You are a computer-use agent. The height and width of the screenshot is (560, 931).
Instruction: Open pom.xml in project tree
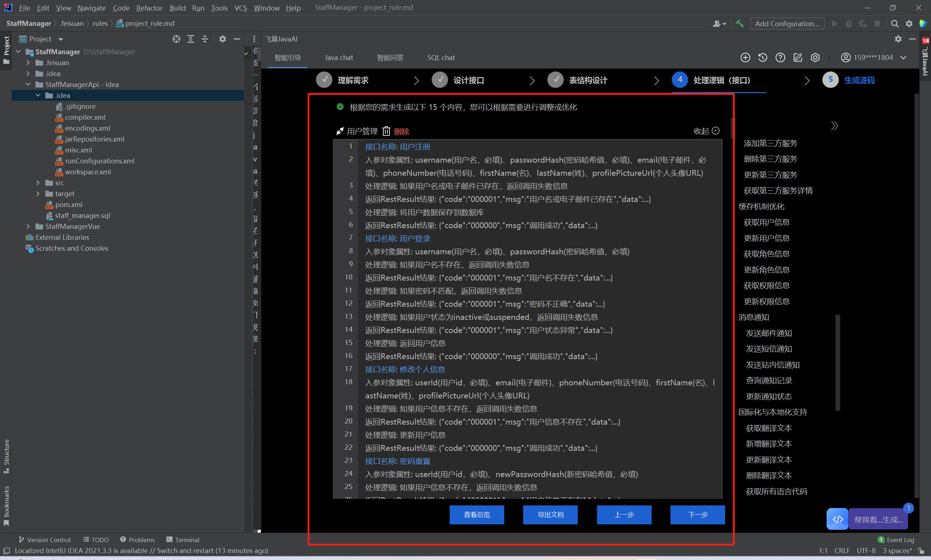tap(69, 204)
